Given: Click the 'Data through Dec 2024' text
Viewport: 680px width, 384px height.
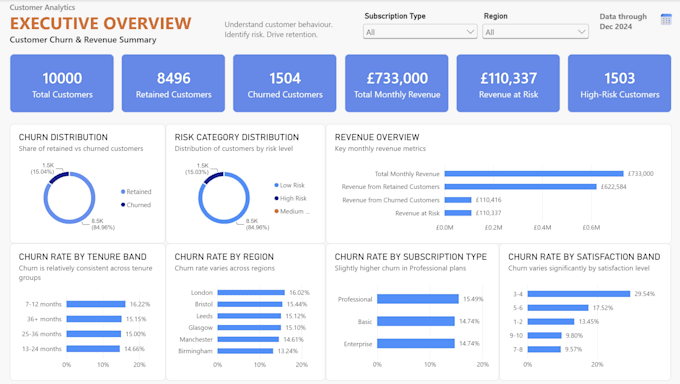Looking at the screenshot, I should point(623,21).
